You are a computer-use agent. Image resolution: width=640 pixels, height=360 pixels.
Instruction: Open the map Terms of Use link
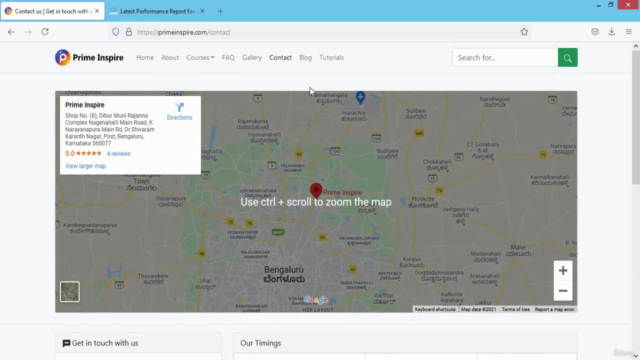point(516,309)
